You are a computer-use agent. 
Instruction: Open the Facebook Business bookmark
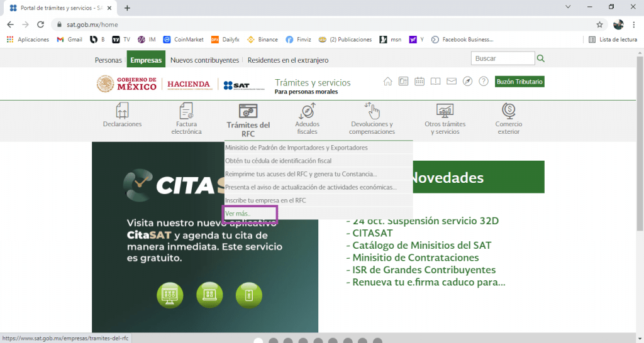click(x=462, y=40)
